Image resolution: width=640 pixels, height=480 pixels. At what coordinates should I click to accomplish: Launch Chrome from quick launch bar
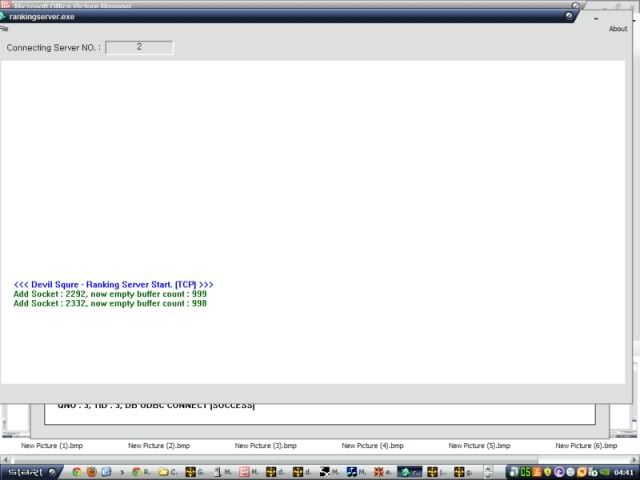[76, 471]
